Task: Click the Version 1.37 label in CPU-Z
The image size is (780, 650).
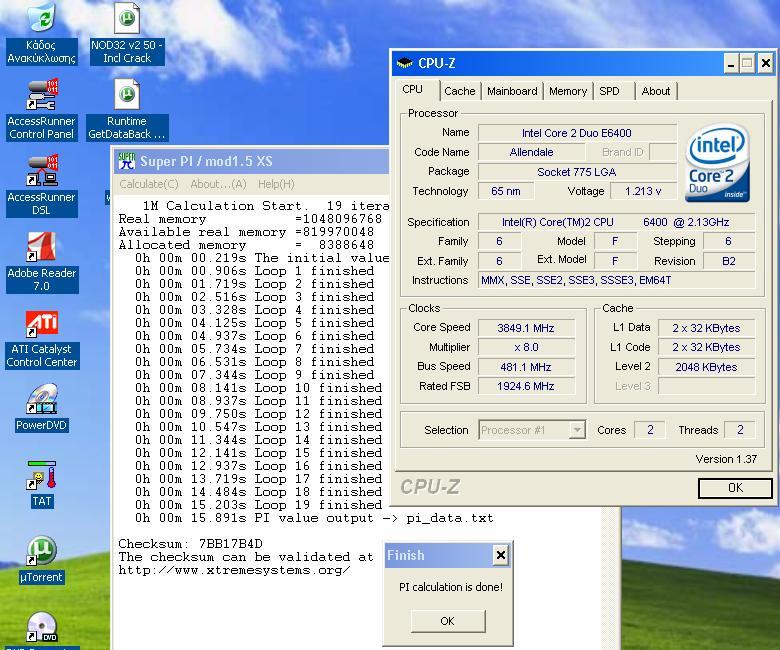Action: (726, 459)
